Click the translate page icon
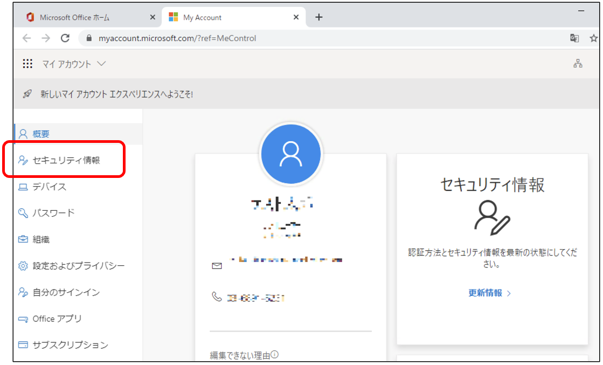Viewport: 603px width, 365px height. pos(574,38)
